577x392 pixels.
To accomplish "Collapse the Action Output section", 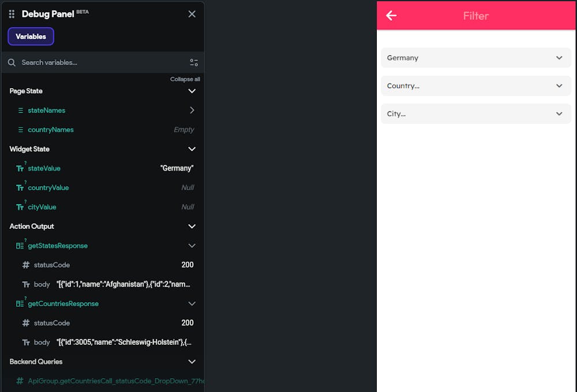I will point(192,226).
